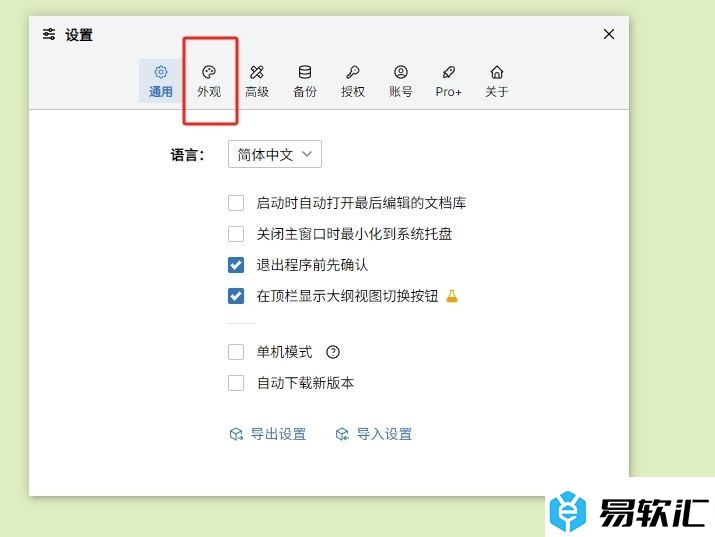Close the 设置 dialog
This screenshot has width=715, height=537.
[609, 34]
